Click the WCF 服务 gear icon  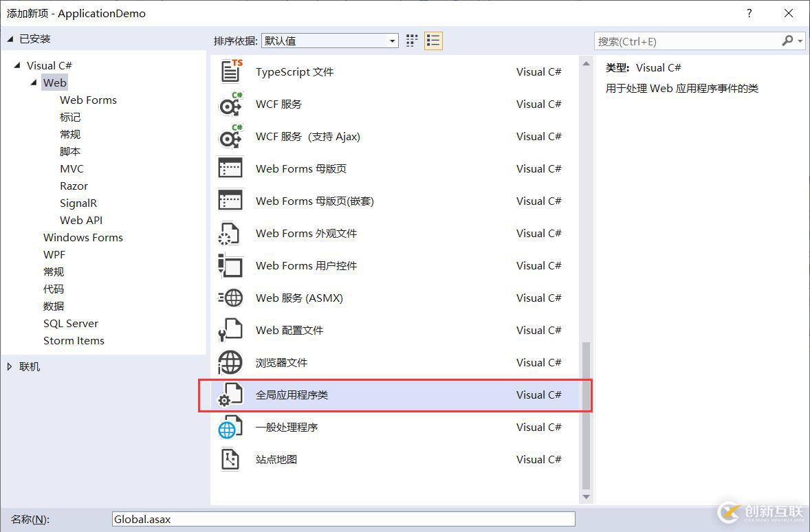[x=230, y=104]
